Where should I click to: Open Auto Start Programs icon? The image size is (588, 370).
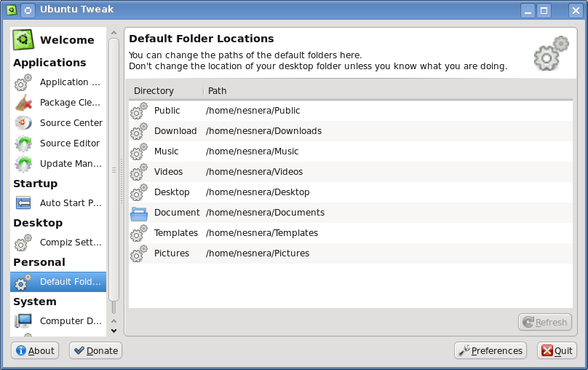coord(23,203)
